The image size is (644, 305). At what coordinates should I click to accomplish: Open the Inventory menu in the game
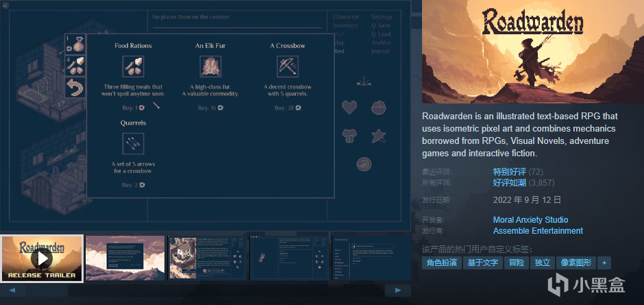coord(345,25)
